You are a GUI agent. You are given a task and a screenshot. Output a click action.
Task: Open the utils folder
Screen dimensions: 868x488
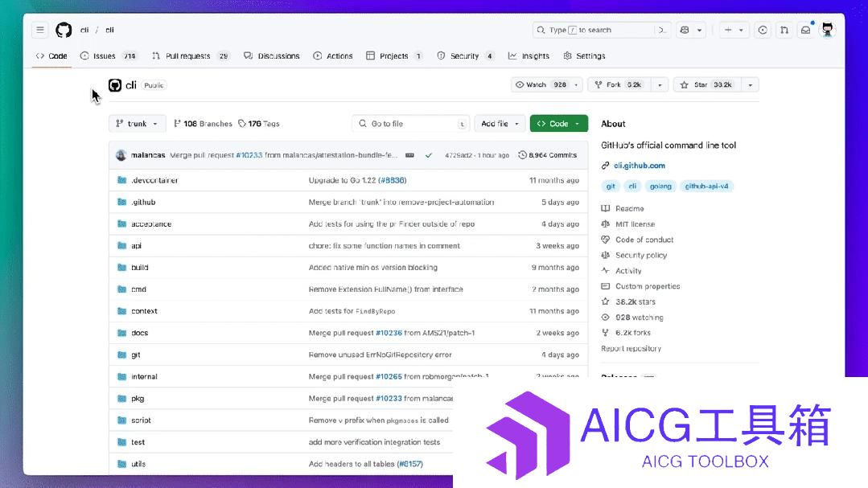[138, 464]
